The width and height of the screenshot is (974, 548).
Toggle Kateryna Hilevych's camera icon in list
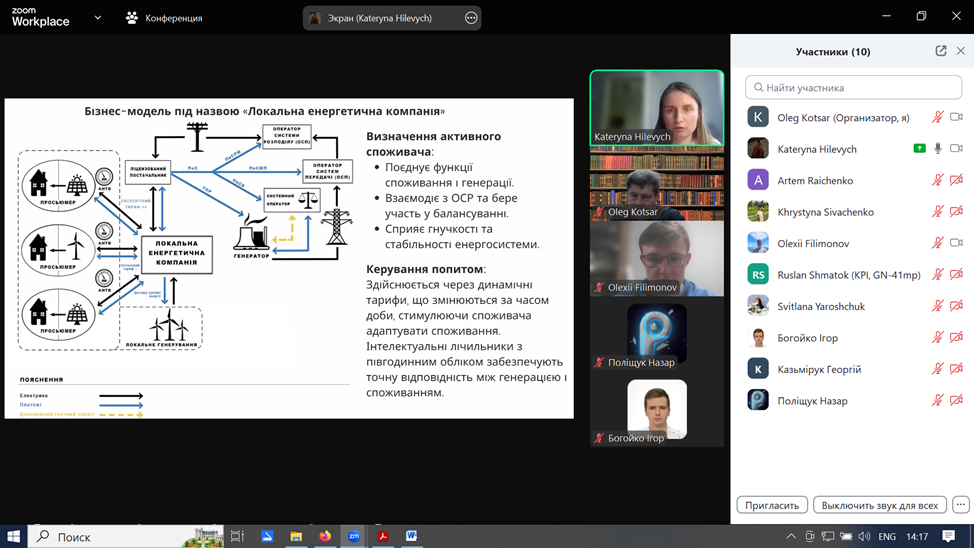[x=956, y=148]
